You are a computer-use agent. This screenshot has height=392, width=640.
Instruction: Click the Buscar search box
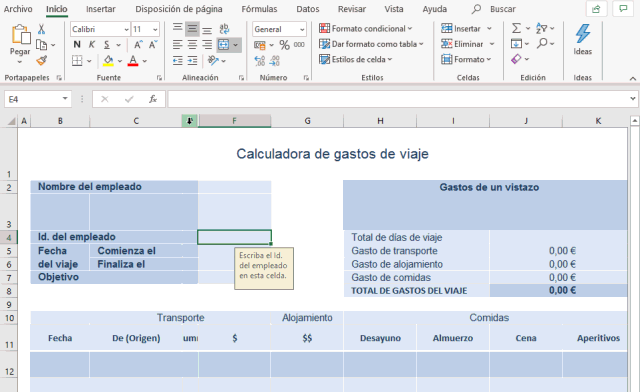coord(494,9)
